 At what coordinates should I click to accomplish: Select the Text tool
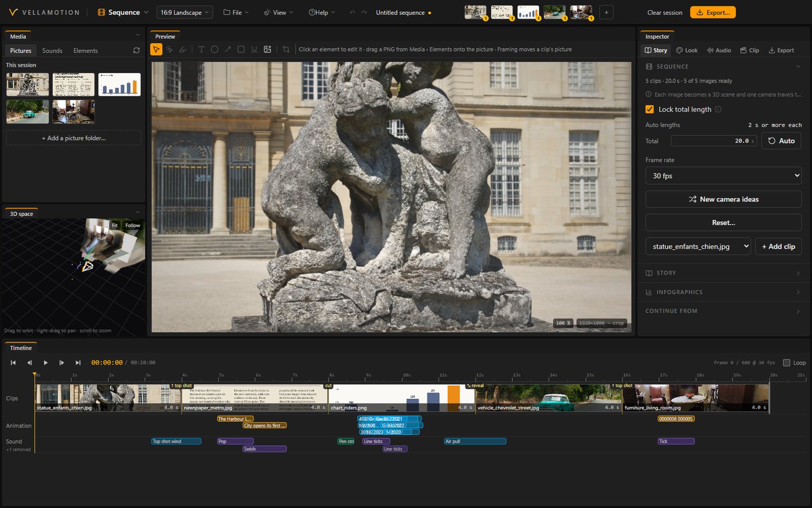201,49
